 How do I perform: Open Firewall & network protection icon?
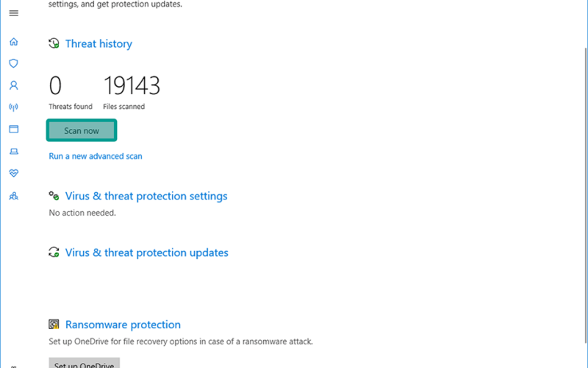click(13, 107)
